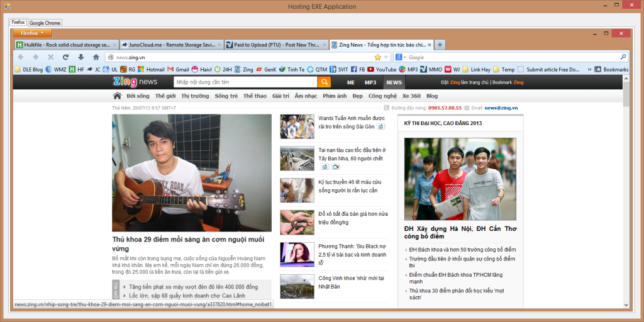This screenshot has height=322, width=644.
Task: Open the URL bar history dropdown arrow
Action: (386, 57)
